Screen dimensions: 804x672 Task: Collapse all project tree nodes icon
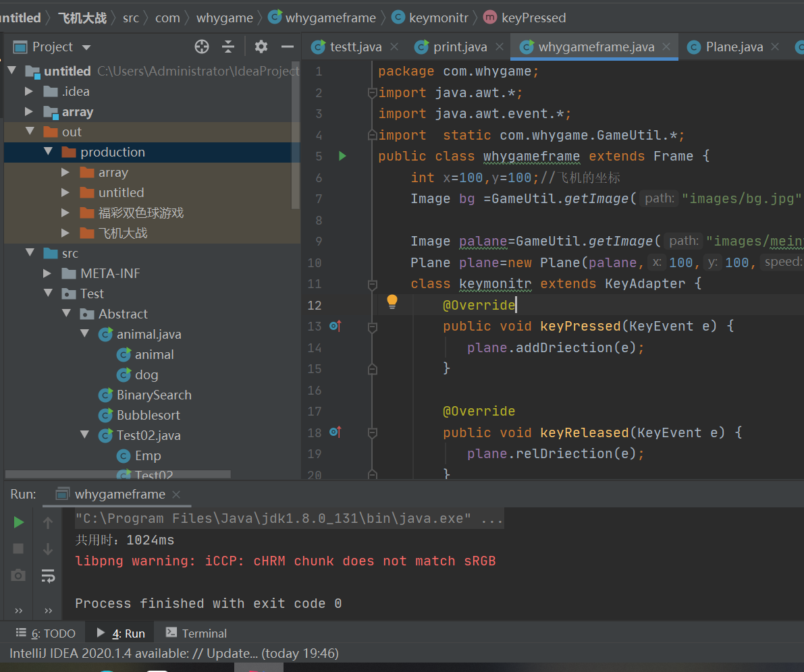pos(228,47)
